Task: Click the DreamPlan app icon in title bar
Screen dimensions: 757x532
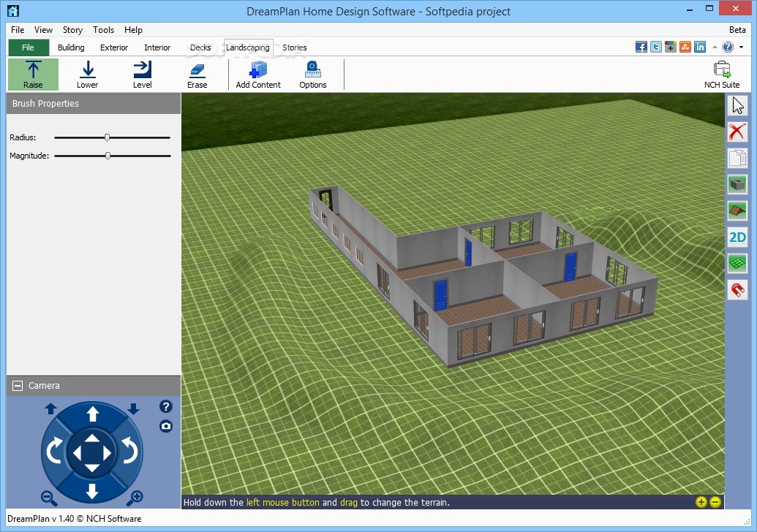Action: click(x=13, y=11)
